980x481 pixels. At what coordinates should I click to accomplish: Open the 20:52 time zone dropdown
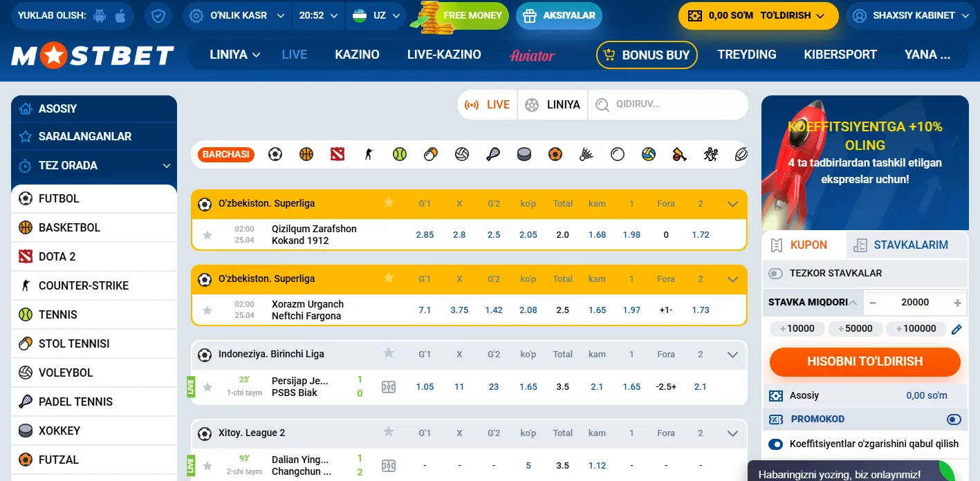(x=317, y=15)
